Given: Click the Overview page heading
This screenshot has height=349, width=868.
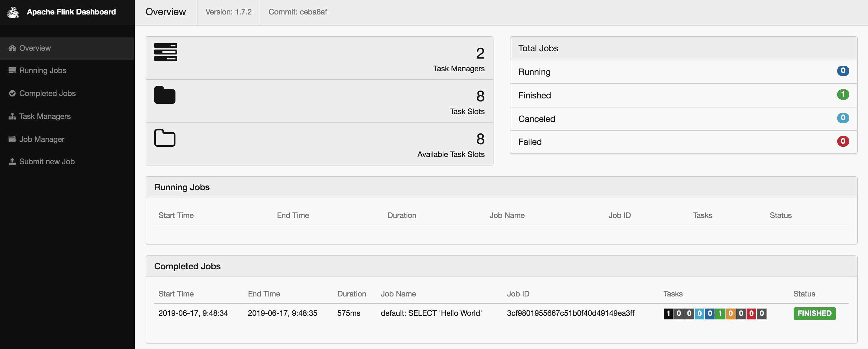Looking at the screenshot, I should (166, 12).
